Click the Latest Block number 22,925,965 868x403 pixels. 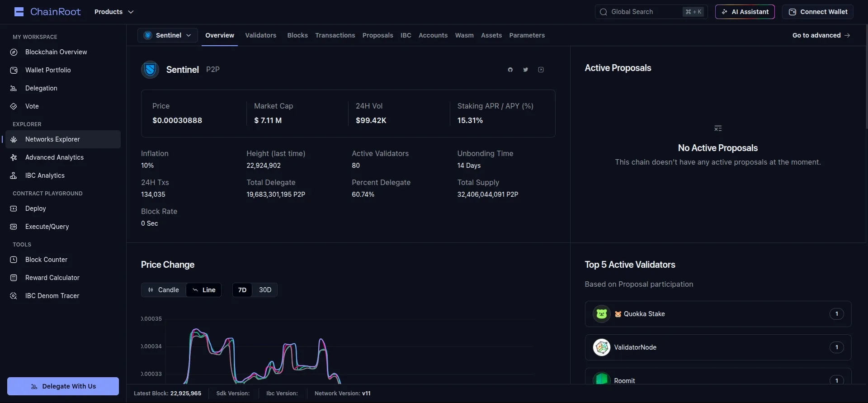tap(186, 394)
